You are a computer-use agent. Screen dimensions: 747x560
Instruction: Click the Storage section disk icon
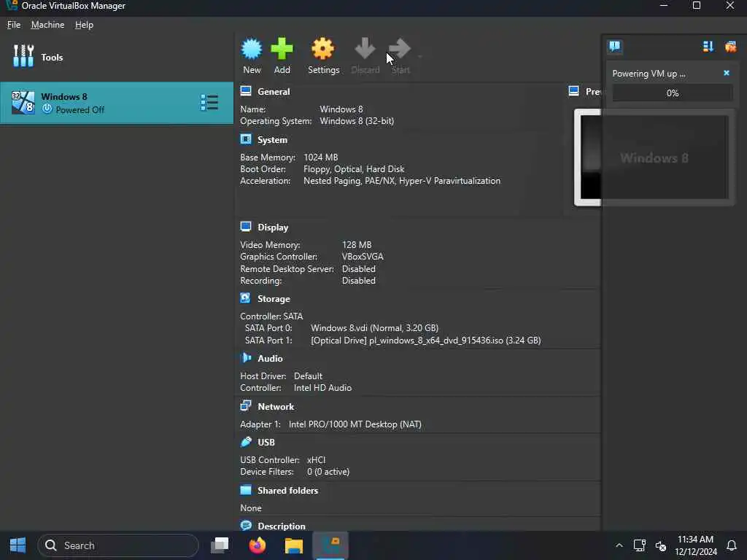(246, 298)
